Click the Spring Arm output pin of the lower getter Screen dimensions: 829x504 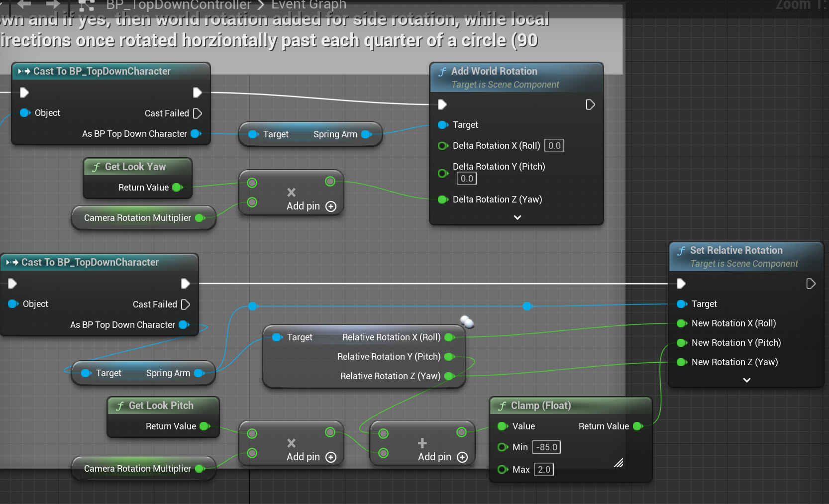click(x=200, y=373)
